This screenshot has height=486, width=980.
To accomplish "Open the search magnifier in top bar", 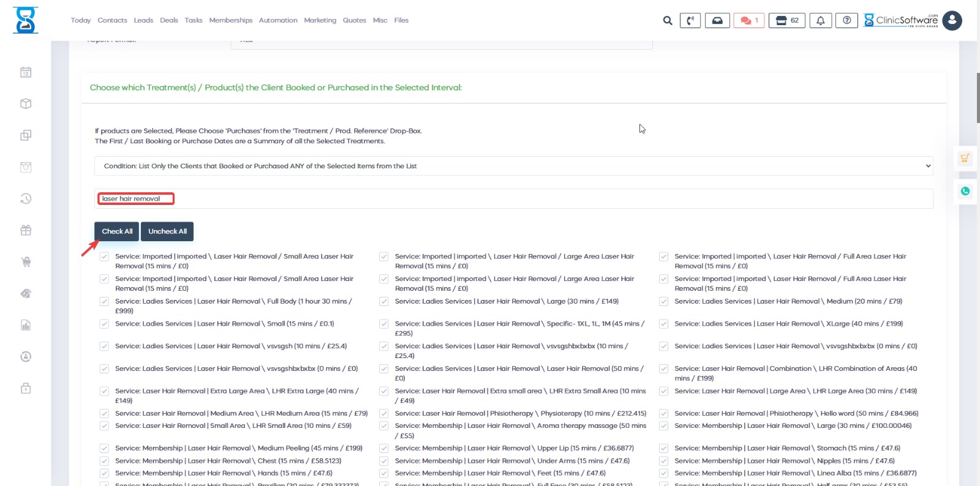I will [x=667, y=21].
